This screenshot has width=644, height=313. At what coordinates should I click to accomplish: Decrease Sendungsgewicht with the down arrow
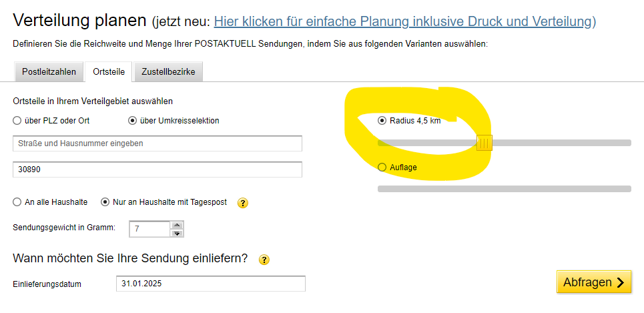[177, 233]
